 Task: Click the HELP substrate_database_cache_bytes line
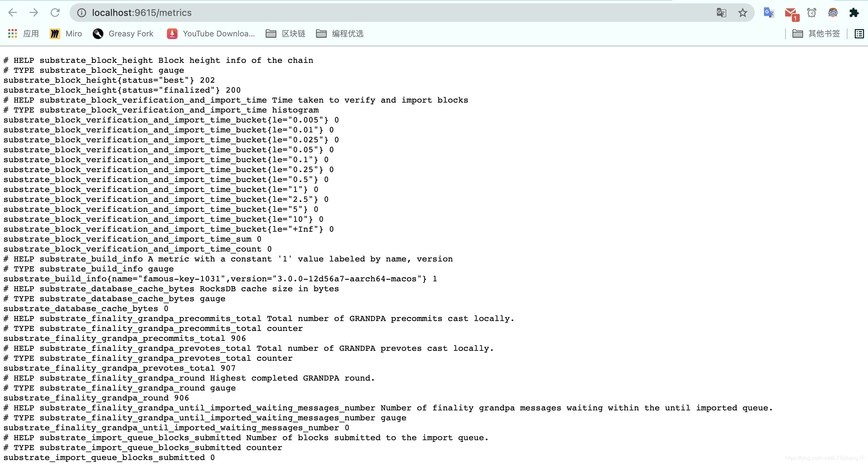[171, 289]
